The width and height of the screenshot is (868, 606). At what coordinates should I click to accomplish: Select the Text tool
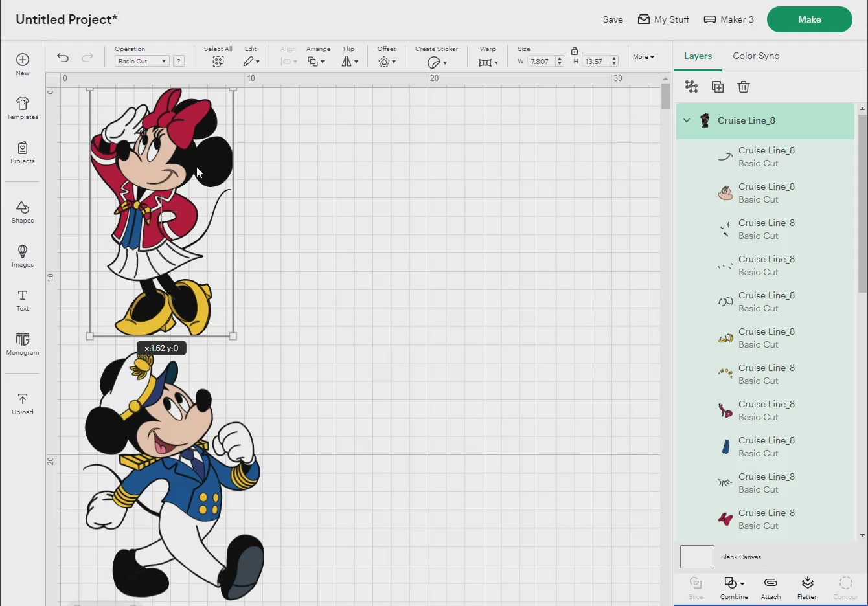tap(23, 300)
